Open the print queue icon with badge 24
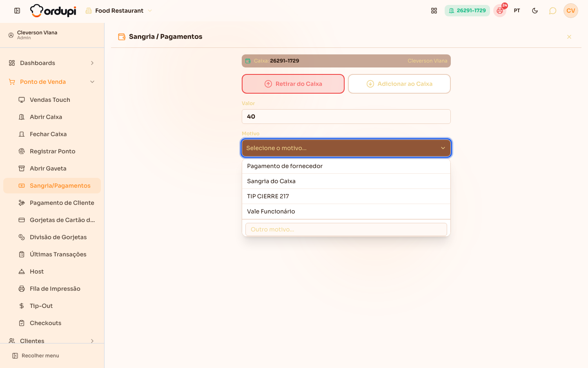This screenshot has height=368, width=588. coord(500,11)
